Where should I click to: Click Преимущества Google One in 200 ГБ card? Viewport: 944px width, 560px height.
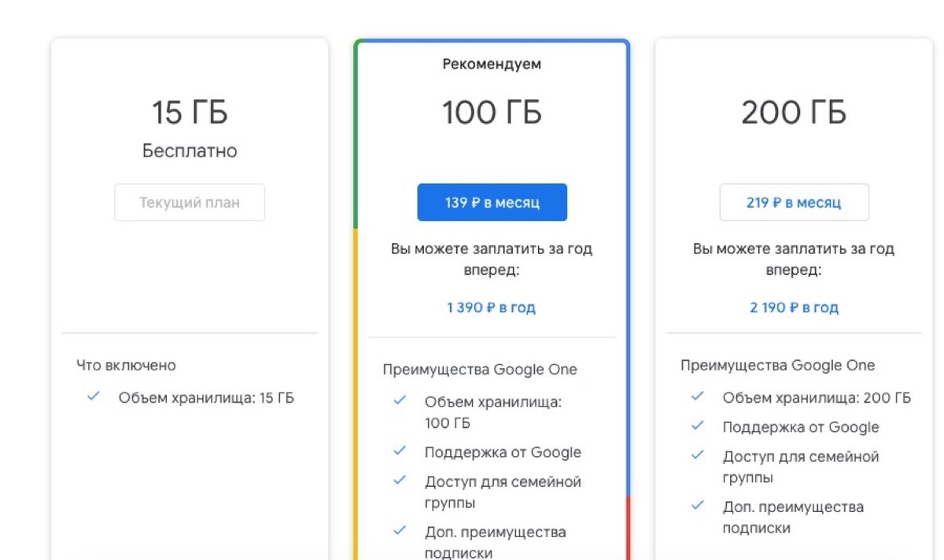pyautogui.click(x=777, y=365)
